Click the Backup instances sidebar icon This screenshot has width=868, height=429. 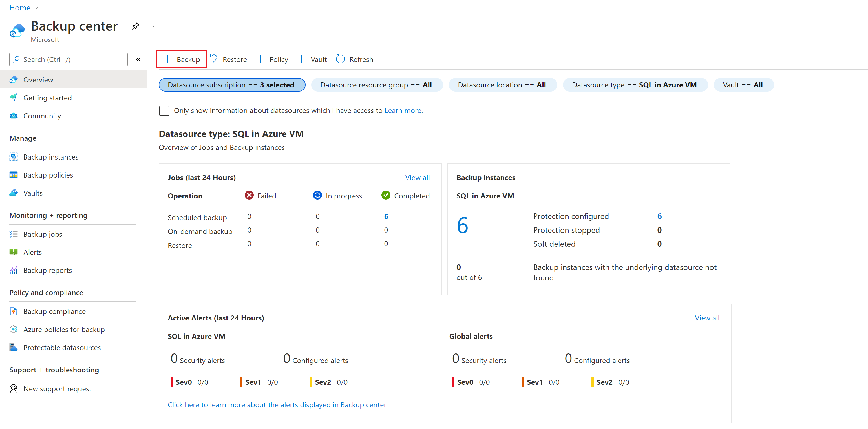coord(13,157)
